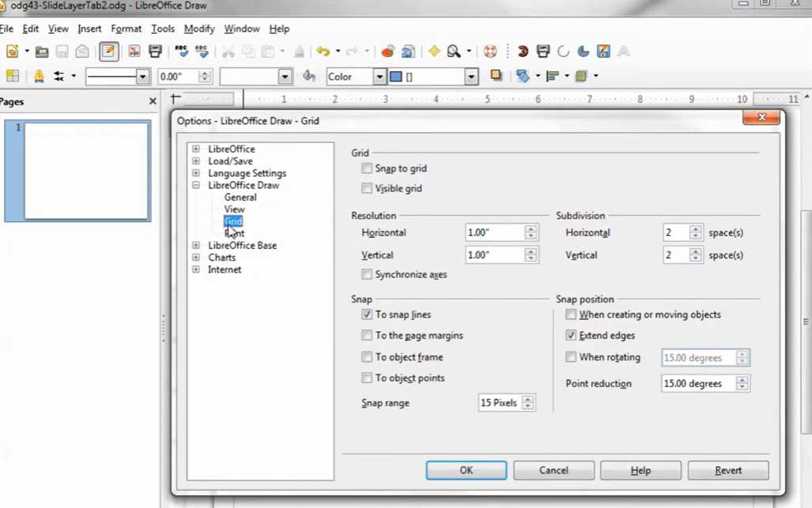Enable Snap to grid checkbox
The image size is (812, 508).
[367, 168]
